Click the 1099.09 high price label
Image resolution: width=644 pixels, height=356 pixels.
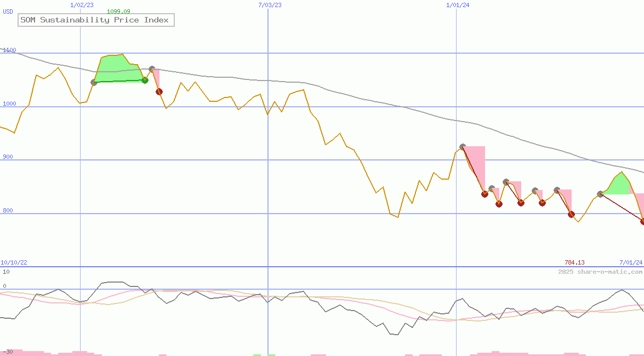click(118, 12)
